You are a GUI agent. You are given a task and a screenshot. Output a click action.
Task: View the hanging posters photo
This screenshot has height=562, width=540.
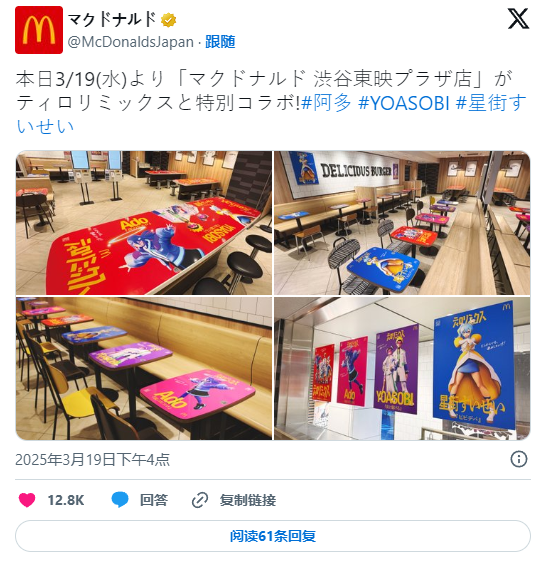pyautogui.click(x=402, y=368)
